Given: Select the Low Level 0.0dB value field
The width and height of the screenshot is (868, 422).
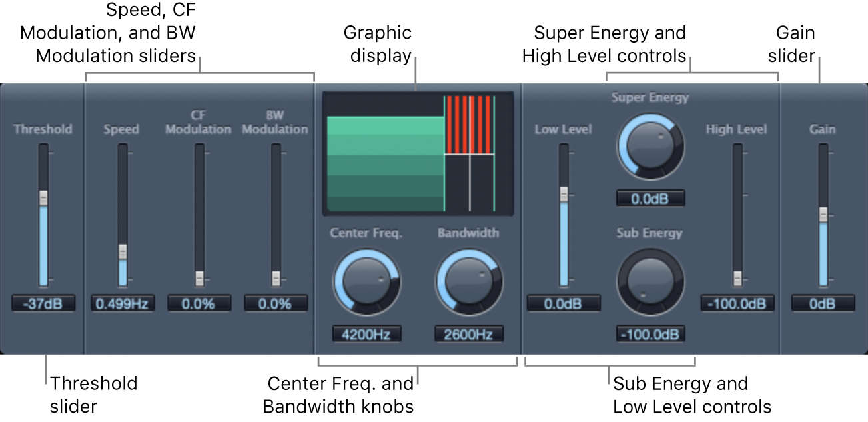Looking at the screenshot, I should 564,303.
